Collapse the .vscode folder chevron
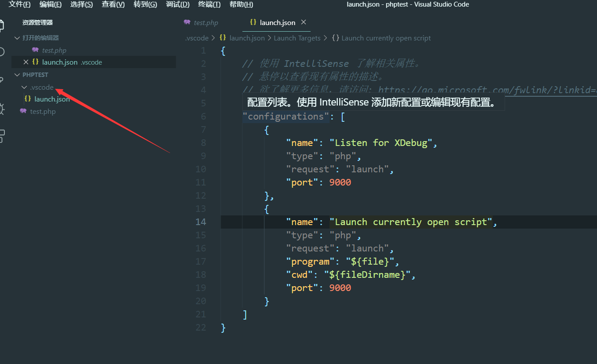The height and width of the screenshot is (364, 597). coord(24,87)
